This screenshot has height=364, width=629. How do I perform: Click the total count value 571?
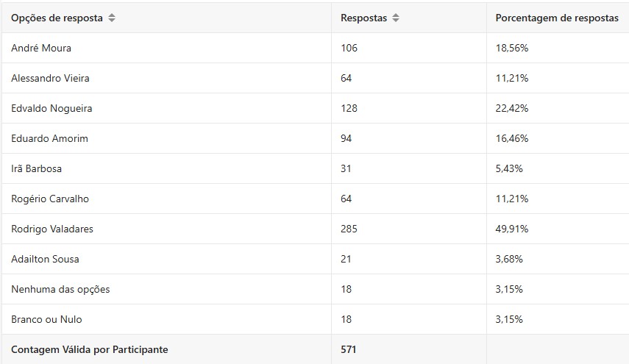pyautogui.click(x=349, y=349)
